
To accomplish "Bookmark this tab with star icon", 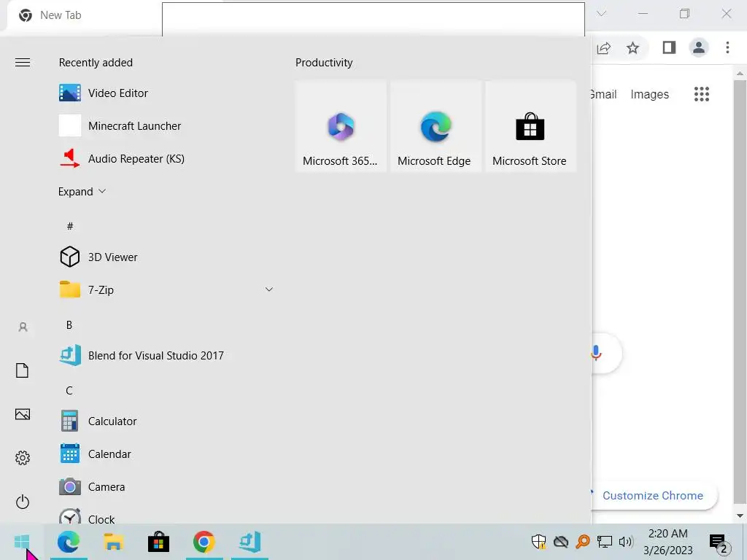I will coord(632,47).
